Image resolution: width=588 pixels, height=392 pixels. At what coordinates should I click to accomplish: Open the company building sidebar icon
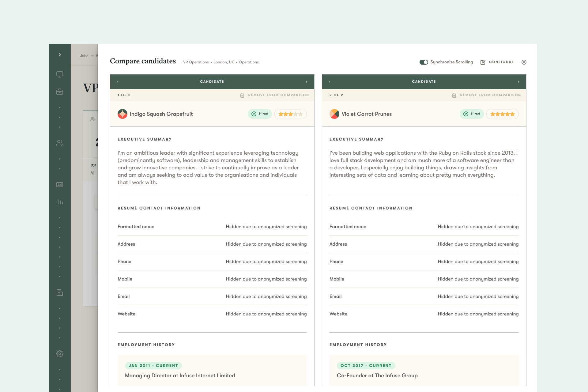click(x=60, y=292)
